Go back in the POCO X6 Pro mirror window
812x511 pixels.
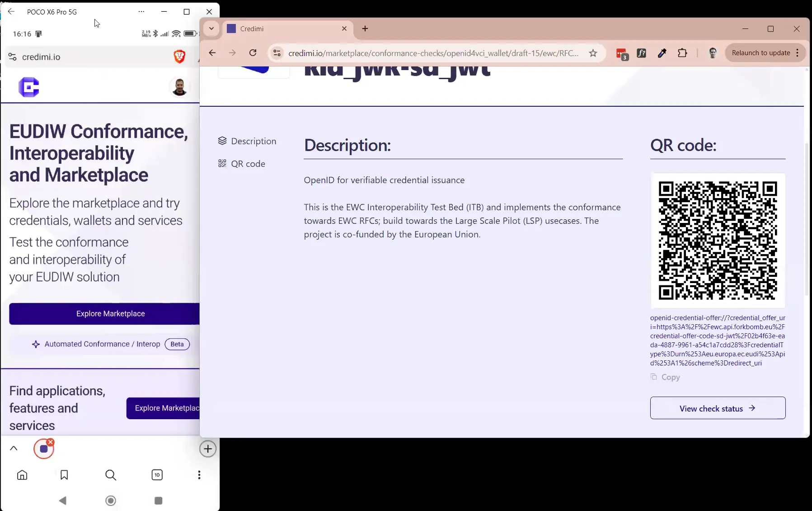[11, 12]
